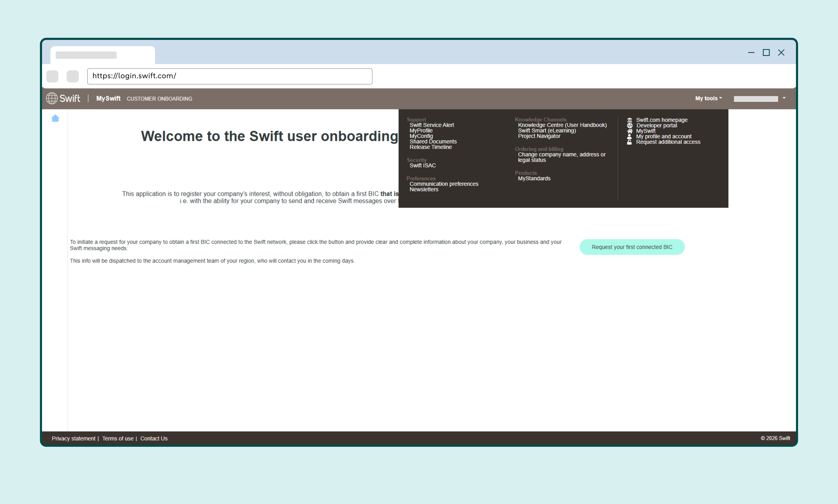
Task: Select Swift ISAC under Security
Action: (x=422, y=165)
